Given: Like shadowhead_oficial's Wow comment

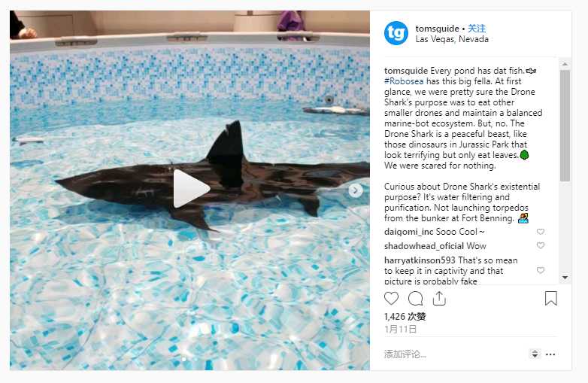Looking at the screenshot, I should (x=541, y=246).
